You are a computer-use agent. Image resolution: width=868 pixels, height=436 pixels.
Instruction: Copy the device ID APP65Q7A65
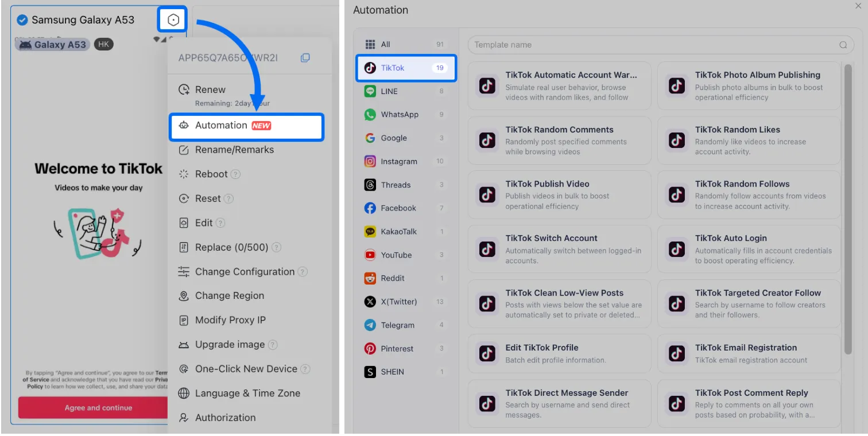tap(305, 58)
